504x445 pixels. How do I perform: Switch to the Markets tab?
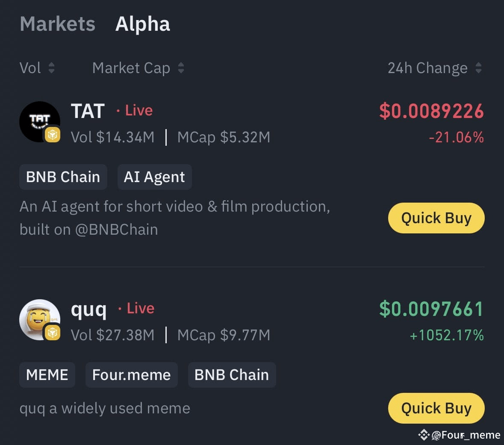(x=57, y=24)
